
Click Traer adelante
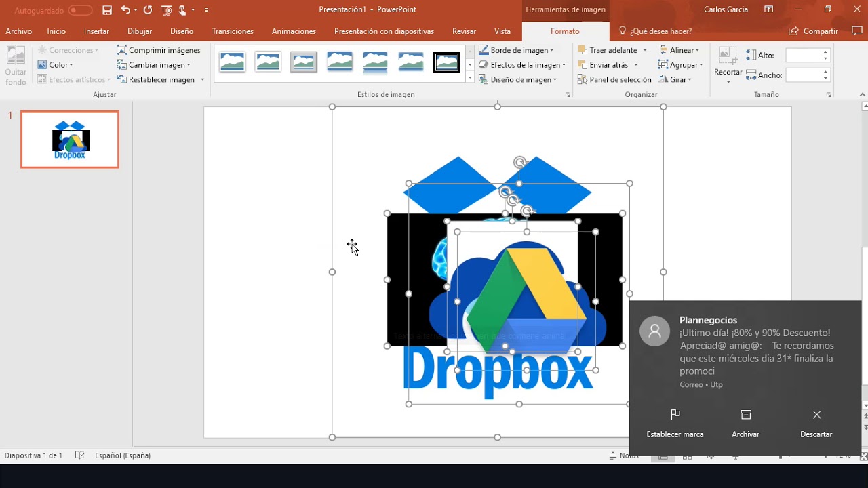click(x=608, y=50)
